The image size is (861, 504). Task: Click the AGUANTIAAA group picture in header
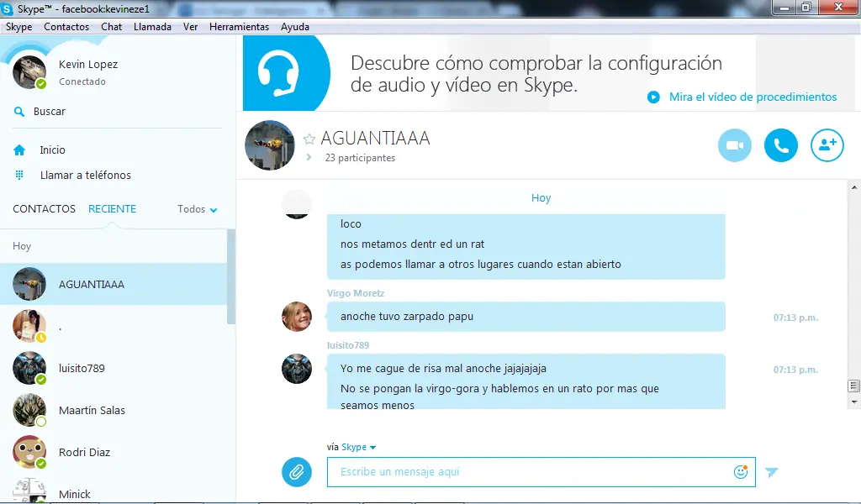[x=270, y=145]
